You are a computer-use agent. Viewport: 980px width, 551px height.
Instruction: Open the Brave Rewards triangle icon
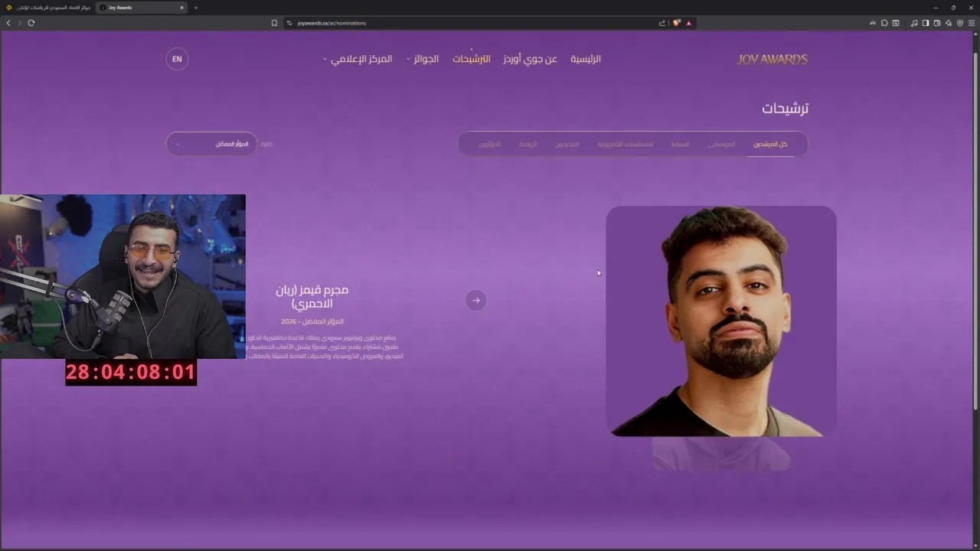(x=689, y=23)
